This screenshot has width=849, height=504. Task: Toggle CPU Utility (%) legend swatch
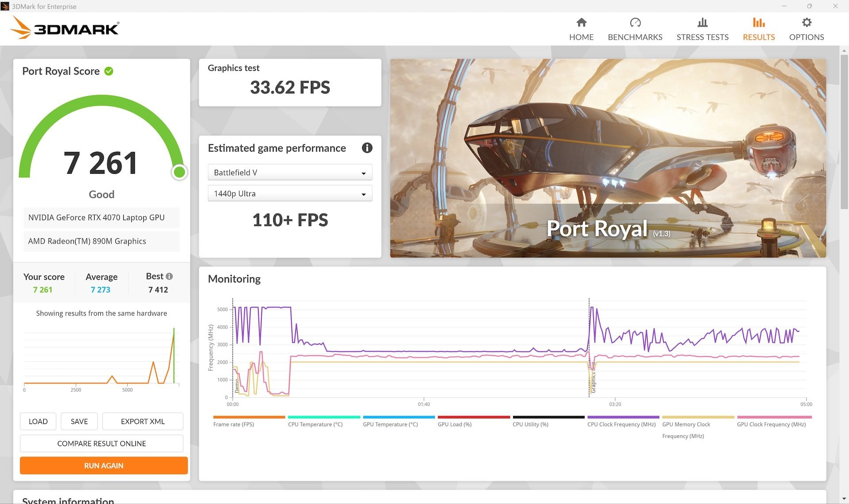pos(548,417)
